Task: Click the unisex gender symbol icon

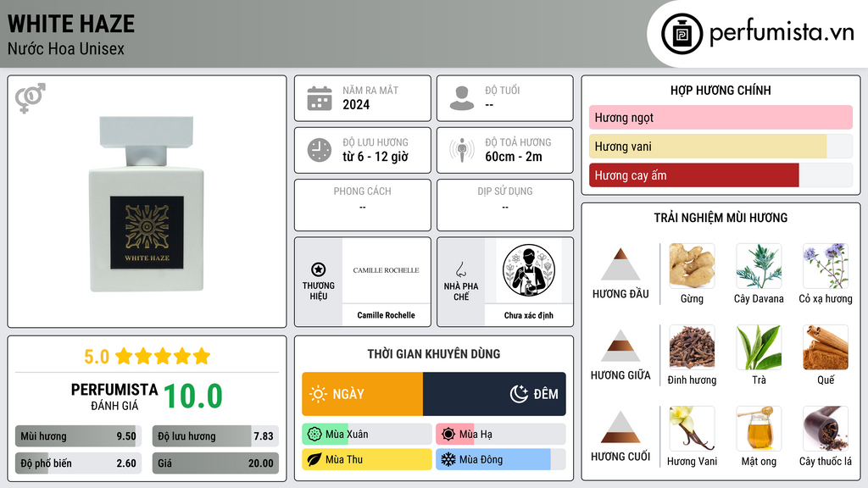Action: point(30,98)
